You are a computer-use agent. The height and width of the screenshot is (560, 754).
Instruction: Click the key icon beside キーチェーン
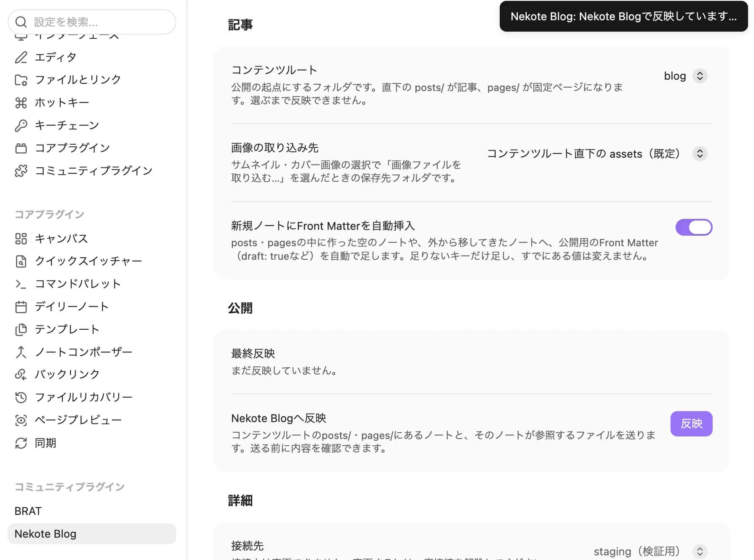[21, 125]
